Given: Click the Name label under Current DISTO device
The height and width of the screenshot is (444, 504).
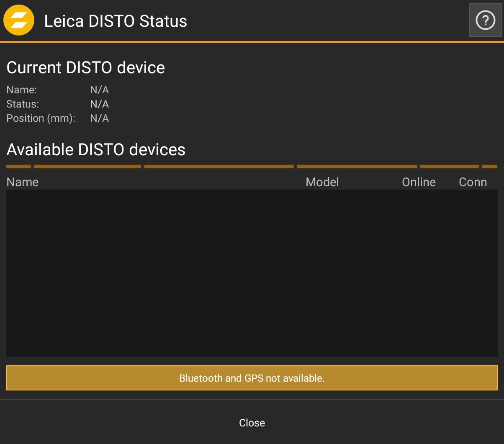Looking at the screenshot, I should [22, 90].
